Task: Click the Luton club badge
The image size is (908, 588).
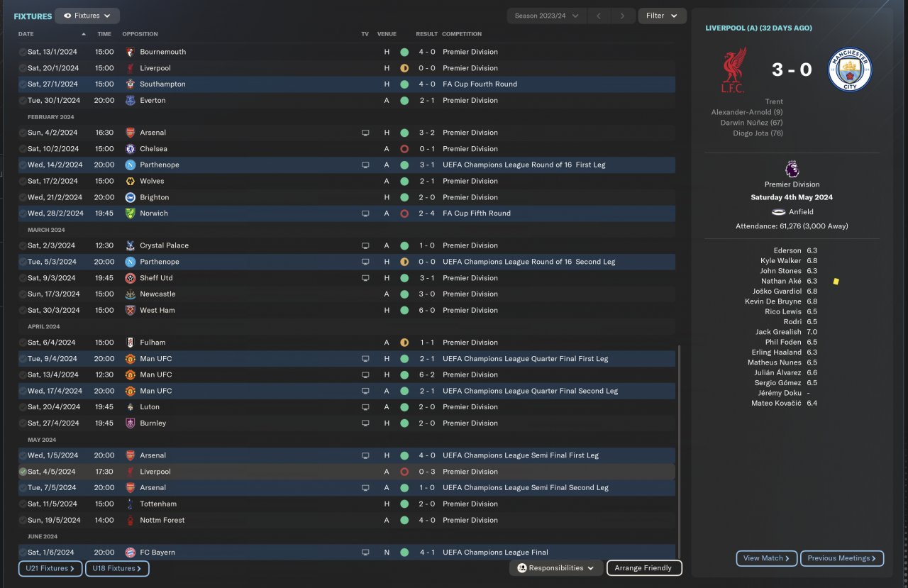Action: pyautogui.click(x=130, y=407)
